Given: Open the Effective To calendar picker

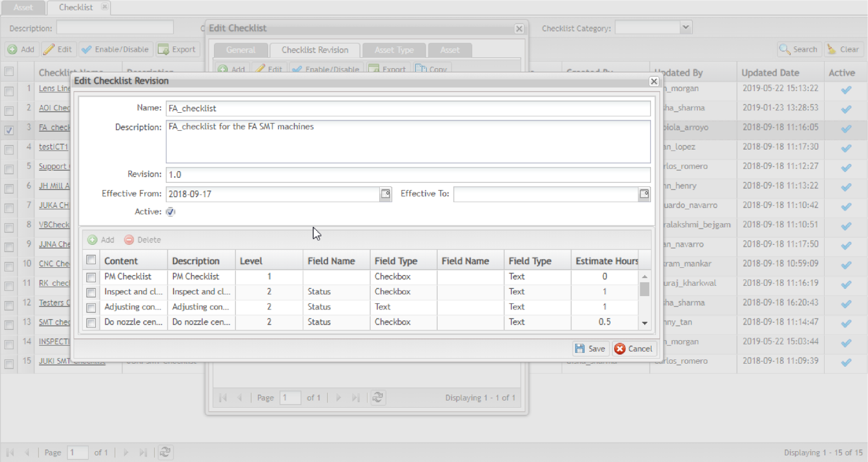Looking at the screenshot, I should pos(644,194).
